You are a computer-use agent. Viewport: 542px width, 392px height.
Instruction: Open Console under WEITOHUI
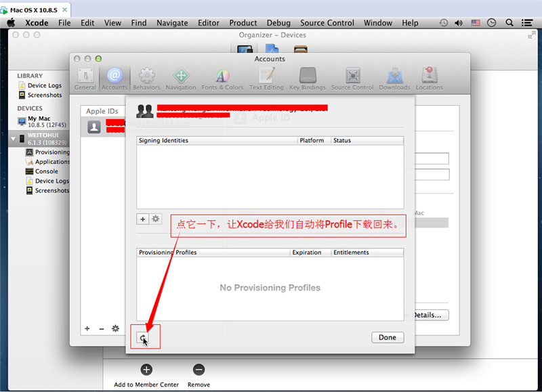(x=42, y=171)
